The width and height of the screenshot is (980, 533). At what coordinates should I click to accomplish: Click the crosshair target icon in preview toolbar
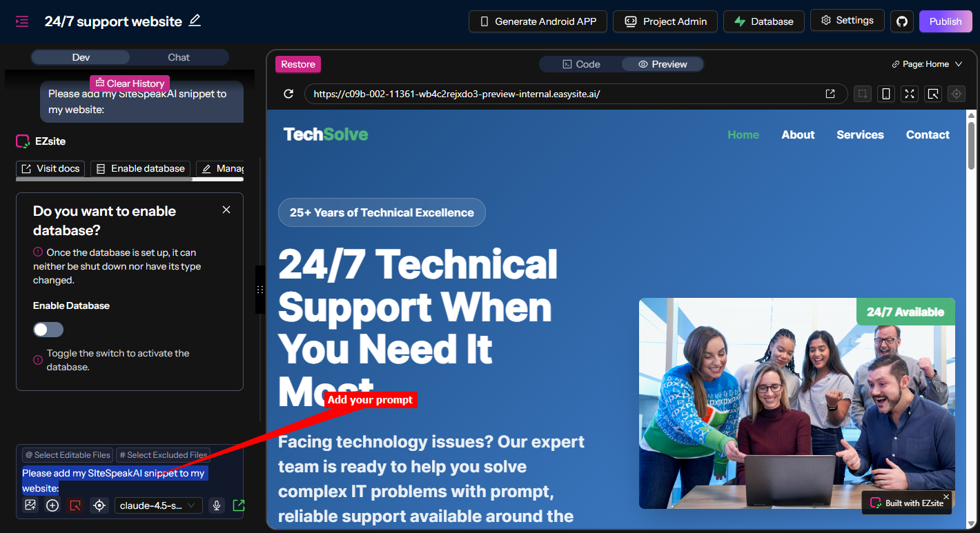tap(957, 94)
